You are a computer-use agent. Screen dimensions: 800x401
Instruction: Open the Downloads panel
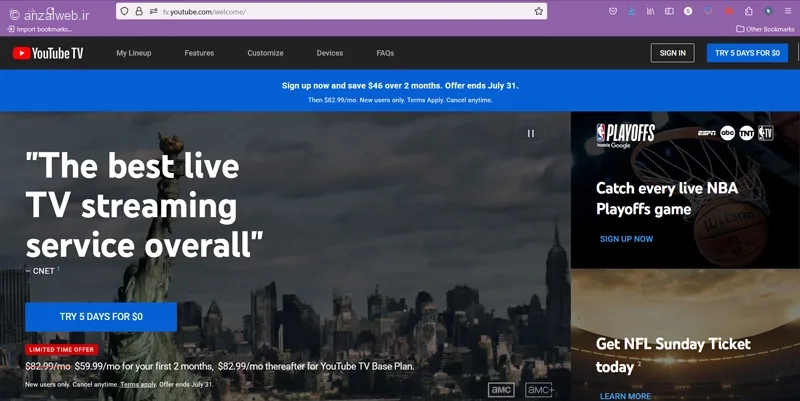click(x=632, y=11)
